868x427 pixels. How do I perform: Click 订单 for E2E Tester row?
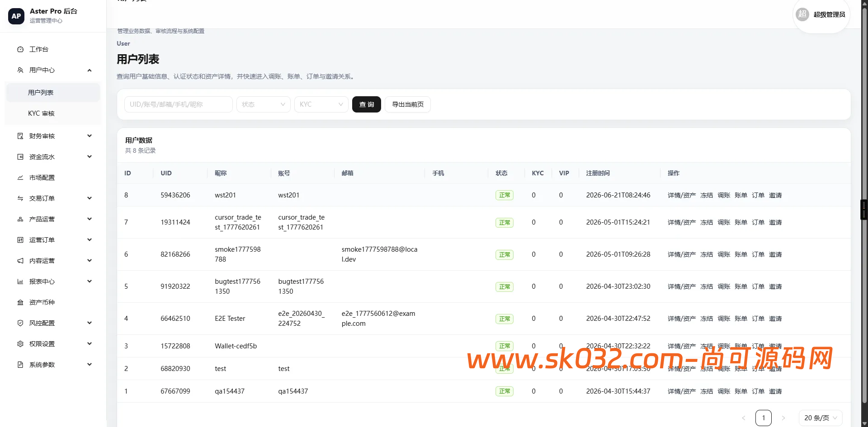click(x=758, y=319)
